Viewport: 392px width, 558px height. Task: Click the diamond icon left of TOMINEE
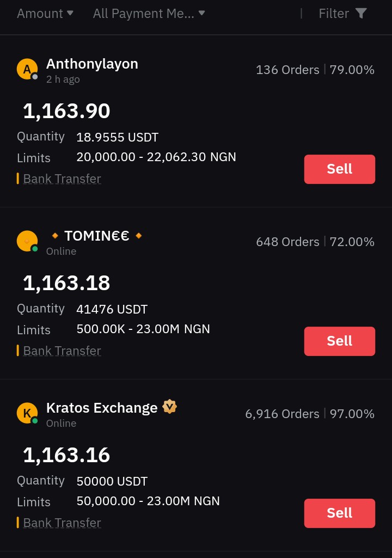click(x=55, y=235)
